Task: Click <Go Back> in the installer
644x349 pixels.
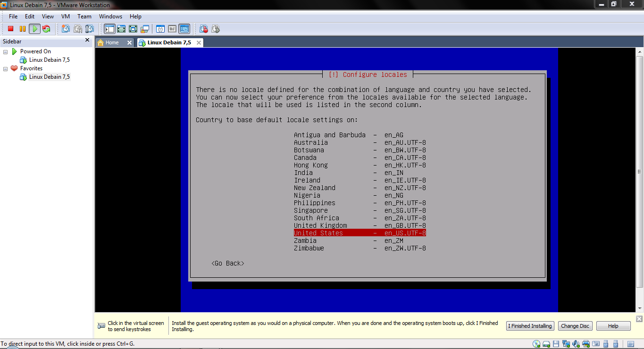Action: (x=228, y=263)
